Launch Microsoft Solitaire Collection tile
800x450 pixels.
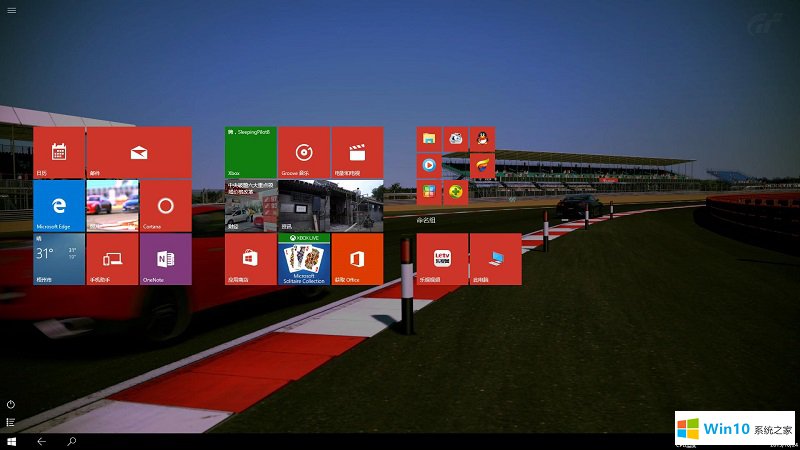304,259
